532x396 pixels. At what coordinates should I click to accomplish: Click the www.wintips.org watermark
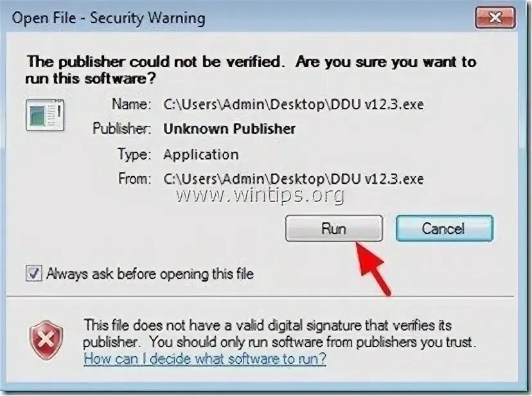point(261,195)
